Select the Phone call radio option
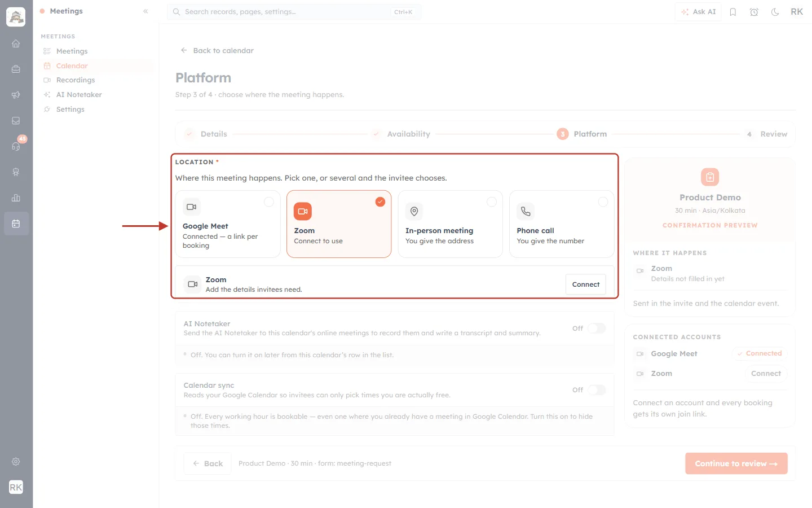This screenshot has width=812, height=508. pos(603,202)
